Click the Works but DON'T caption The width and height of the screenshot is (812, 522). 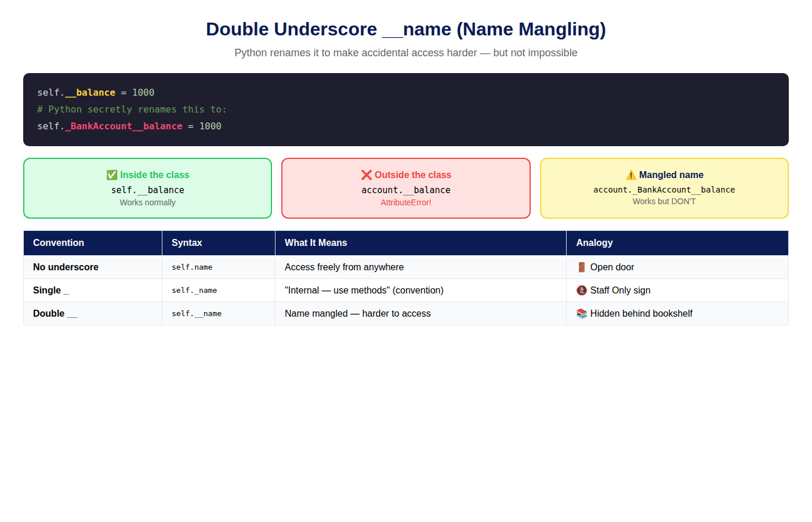[664, 201]
